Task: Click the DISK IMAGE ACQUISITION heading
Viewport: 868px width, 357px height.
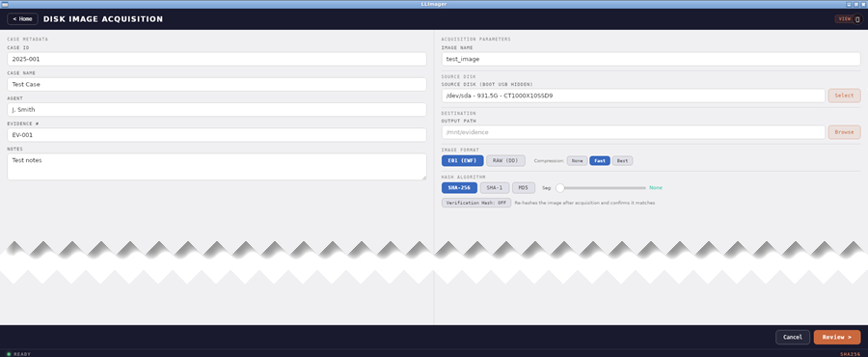Action: 103,19
